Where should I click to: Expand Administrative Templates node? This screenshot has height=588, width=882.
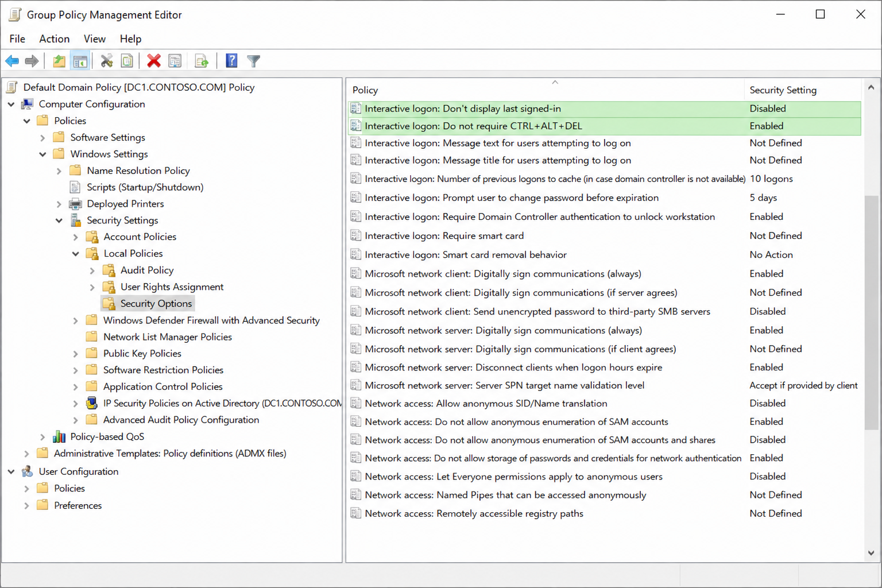tap(26, 454)
